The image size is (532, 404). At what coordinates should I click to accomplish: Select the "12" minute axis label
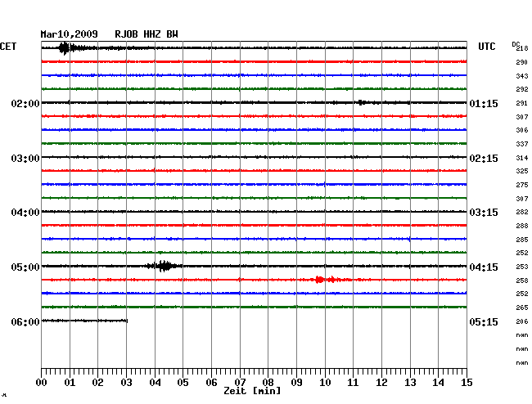pos(381,383)
